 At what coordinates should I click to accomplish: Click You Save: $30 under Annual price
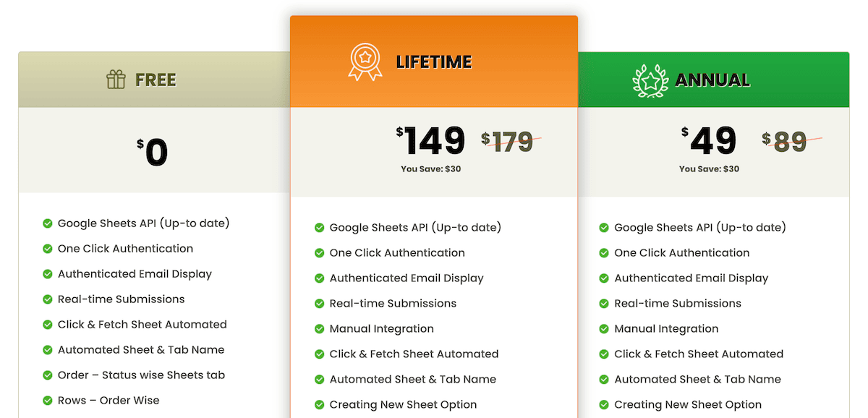point(709,169)
